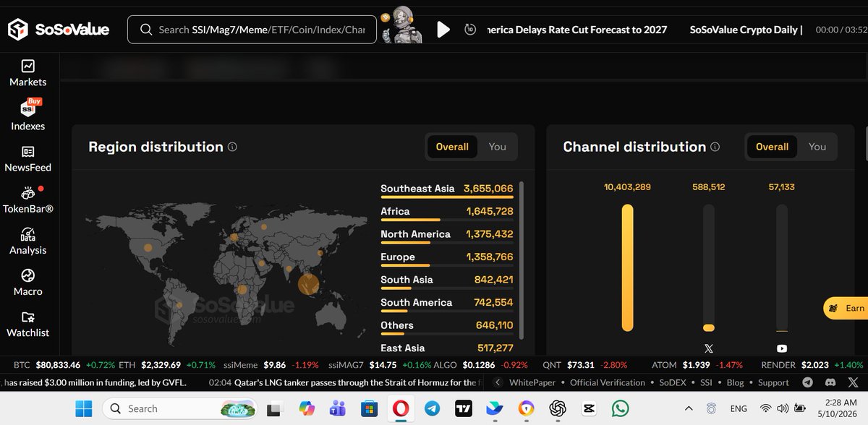Select the Europe region row
The width and height of the screenshot is (868, 425).
click(447, 258)
